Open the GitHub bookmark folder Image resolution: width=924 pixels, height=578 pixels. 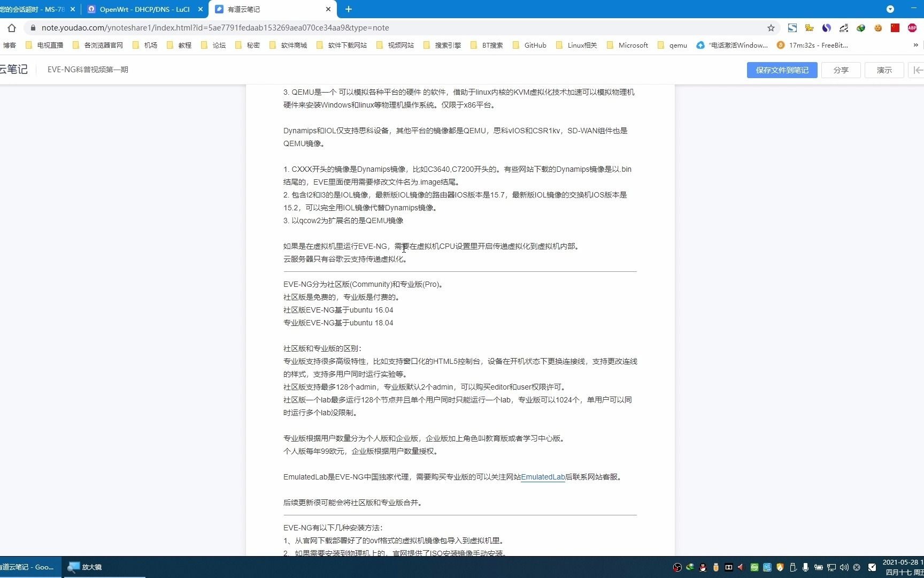pyautogui.click(x=530, y=45)
